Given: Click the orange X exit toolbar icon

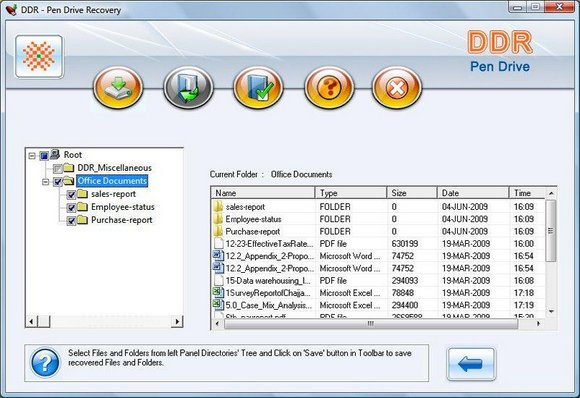Looking at the screenshot, I should [397, 88].
